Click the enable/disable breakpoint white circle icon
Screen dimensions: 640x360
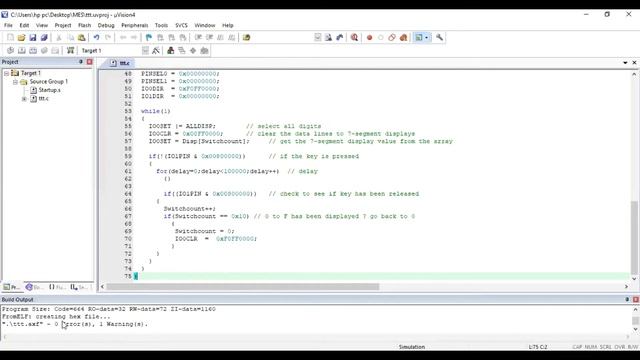pyautogui.click(x=380, y=38)
